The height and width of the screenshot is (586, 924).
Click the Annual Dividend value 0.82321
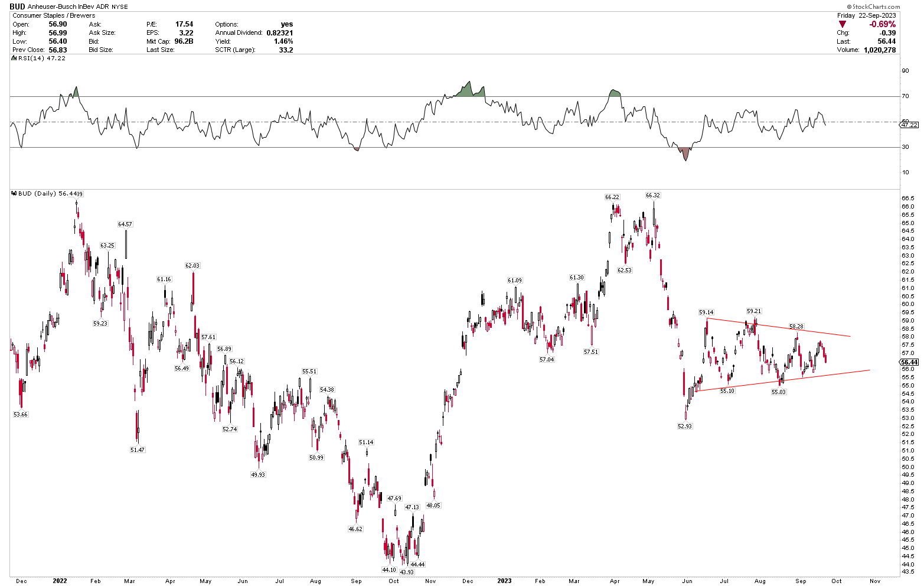tap(280, 33)
